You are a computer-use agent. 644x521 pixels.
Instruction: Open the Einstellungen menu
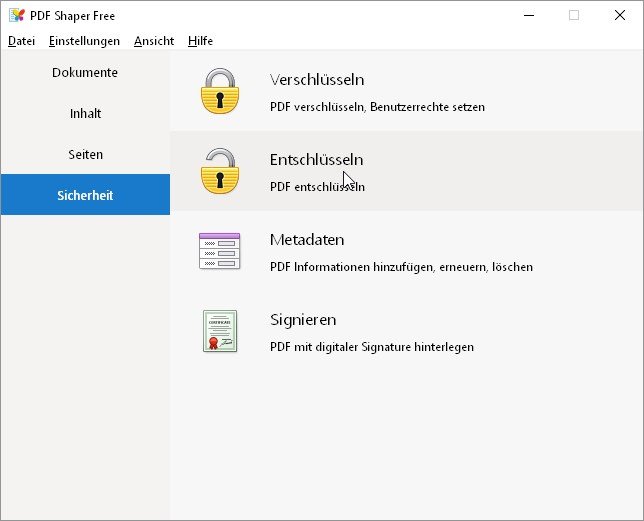[84, 41]
